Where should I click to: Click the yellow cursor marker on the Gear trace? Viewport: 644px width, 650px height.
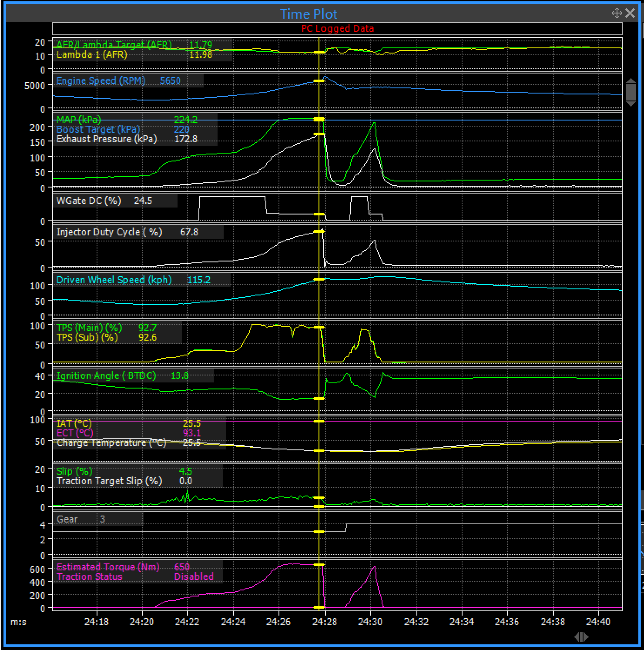click(319, 532)
